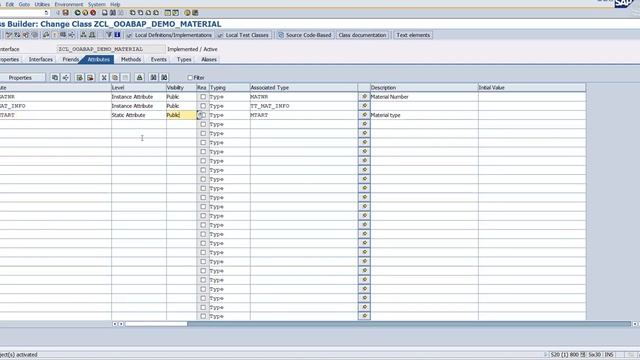This screenshot has height=360, width=640.
Task: Click the class name field ZCL_OOABAP_DEMO_MATERIAL
Action: [111, 49]
